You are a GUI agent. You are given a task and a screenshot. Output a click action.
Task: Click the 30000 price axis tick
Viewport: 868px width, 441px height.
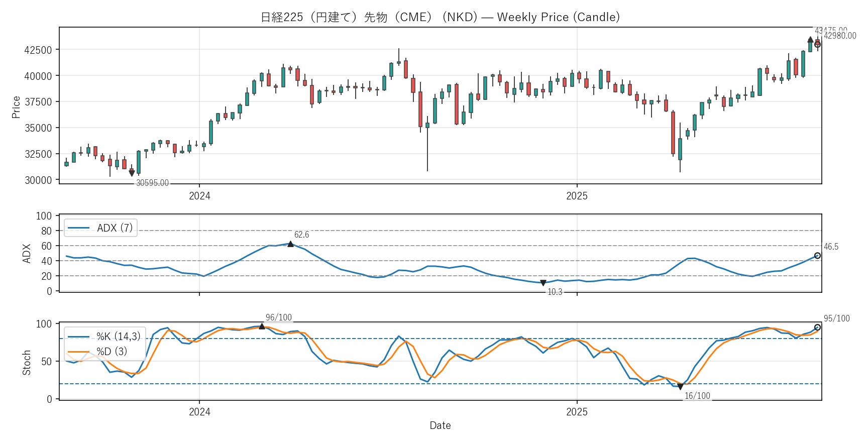tap(38, 180)
